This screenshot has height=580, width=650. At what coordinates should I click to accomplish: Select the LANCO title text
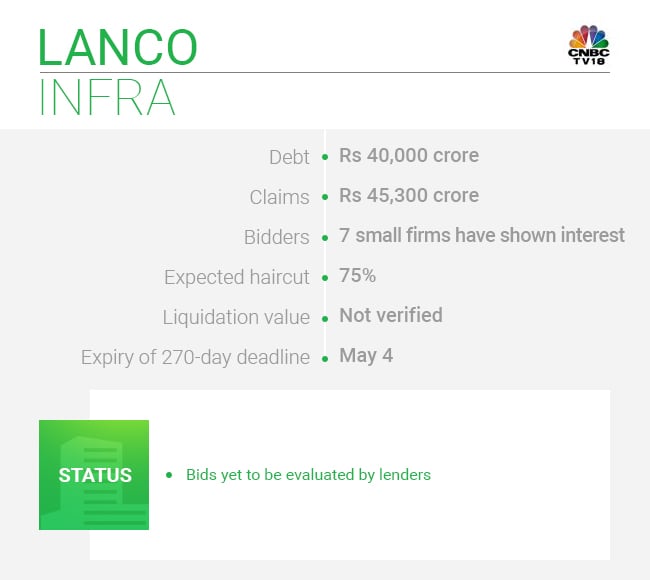click(118, 46)
